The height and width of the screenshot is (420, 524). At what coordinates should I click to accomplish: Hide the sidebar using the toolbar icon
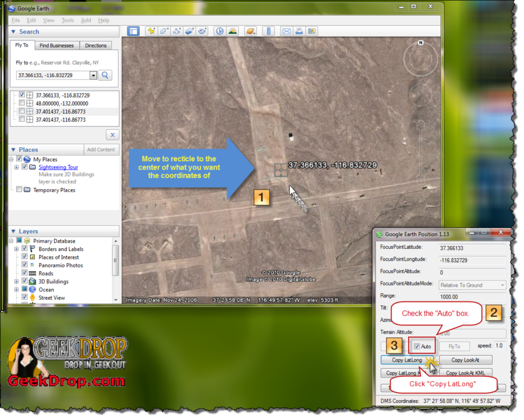coord(133,31)
